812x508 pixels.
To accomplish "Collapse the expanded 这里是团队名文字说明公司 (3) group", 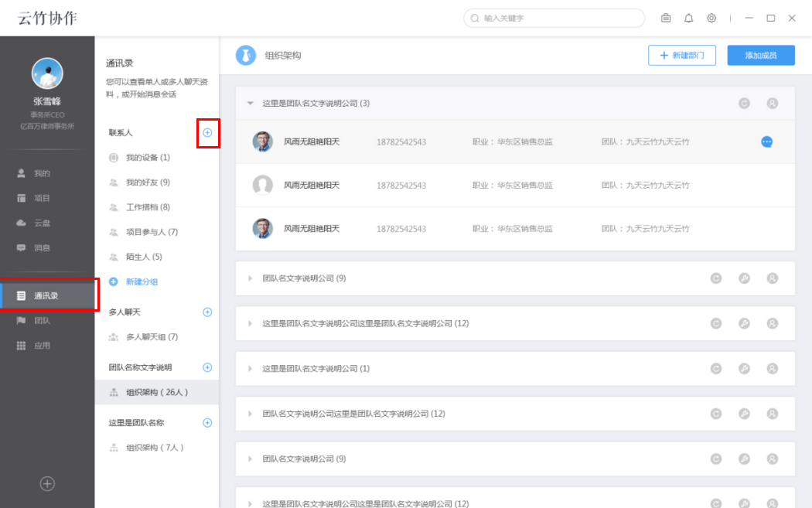I will point(251,102).
